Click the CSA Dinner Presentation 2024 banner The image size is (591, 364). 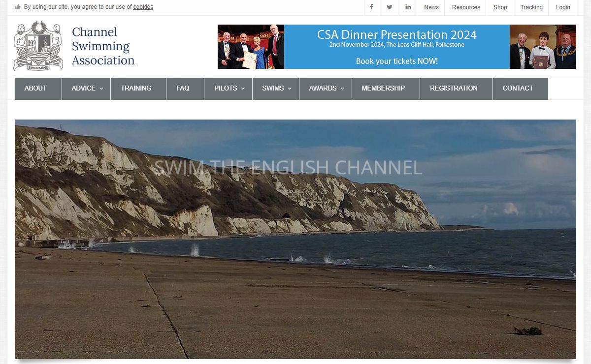pos(396,47)
